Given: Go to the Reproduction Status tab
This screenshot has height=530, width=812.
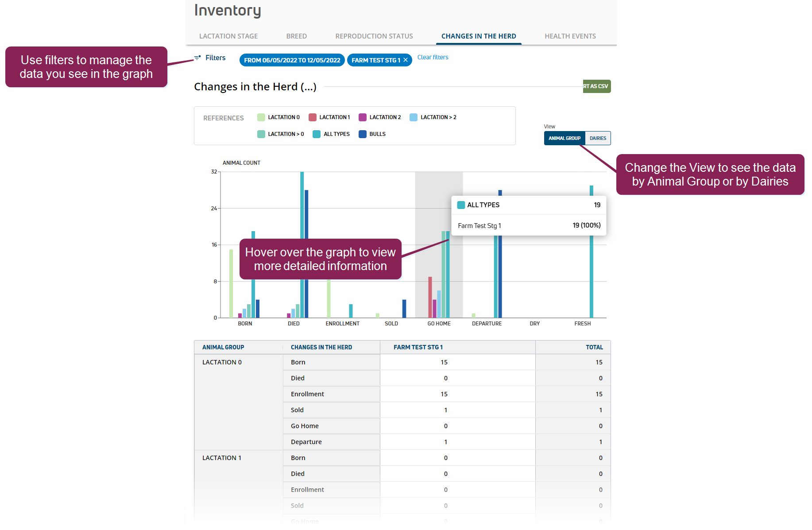Looking at the screenshot, I should (374, 36).
